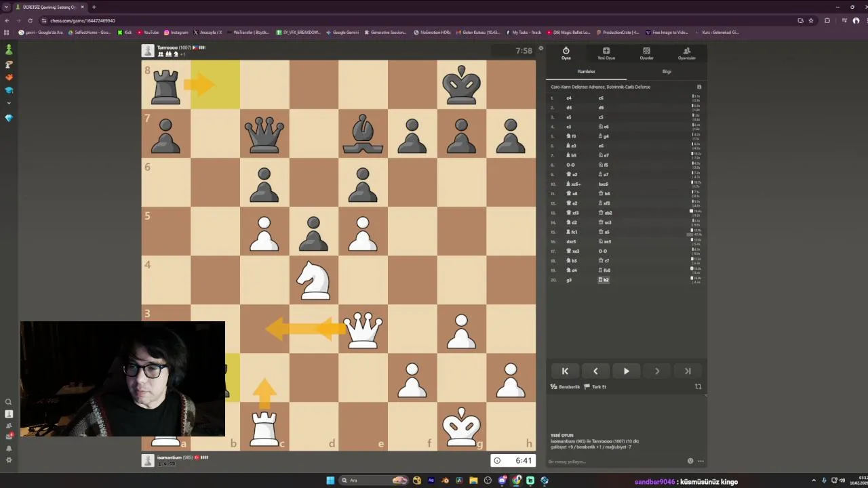Select move 1 e4 in move list
Image resolution: width=868 pixels, height=488 pixels.
(x=569, y=98)
